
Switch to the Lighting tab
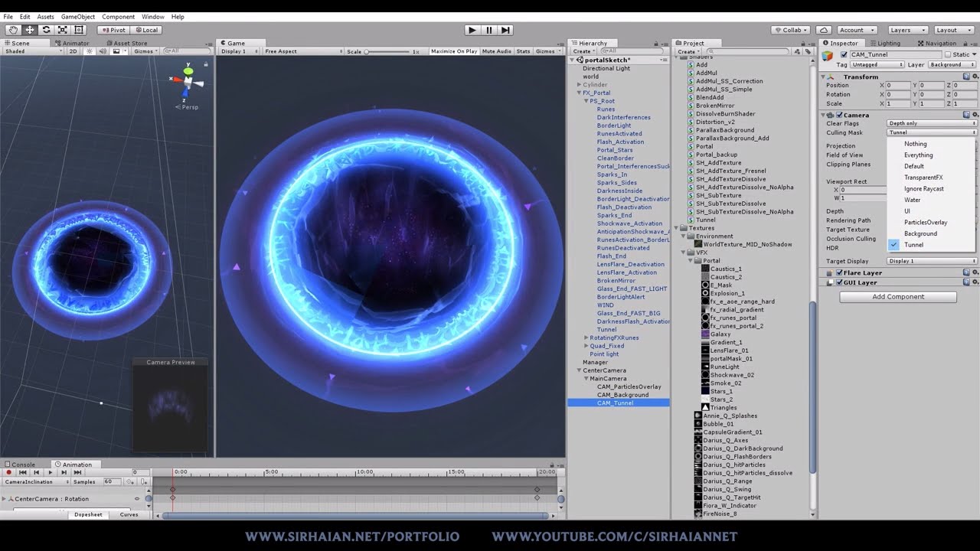pyautogui.click(x=885, y=43)
